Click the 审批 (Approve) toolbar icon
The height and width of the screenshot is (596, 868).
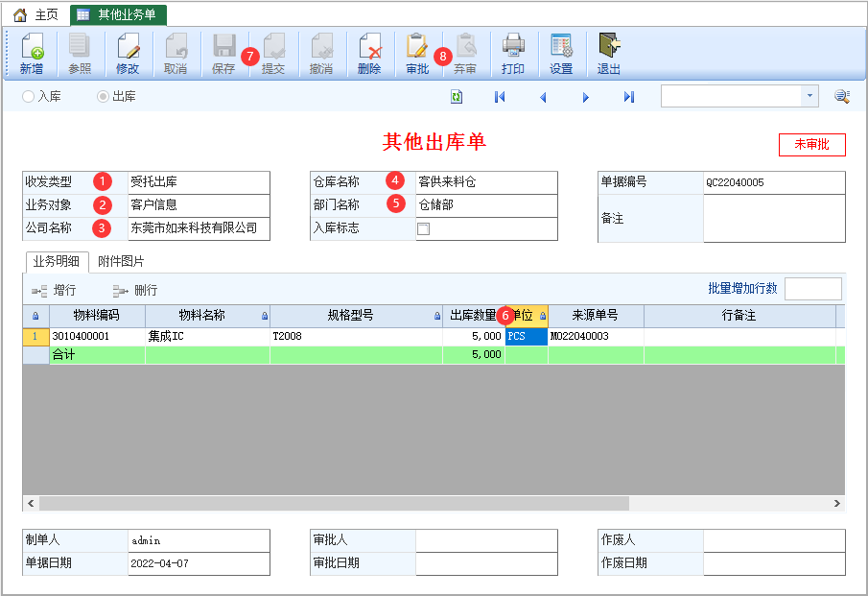pos(417,53)
